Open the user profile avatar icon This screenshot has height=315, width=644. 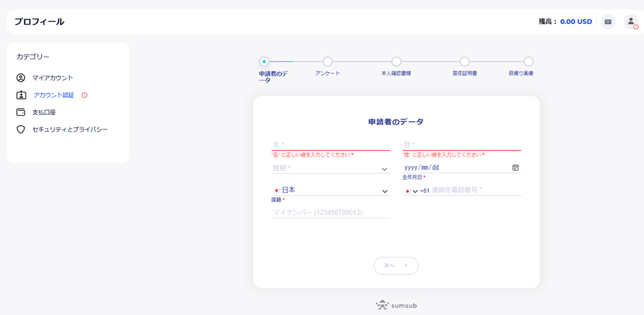click(631, 22)
